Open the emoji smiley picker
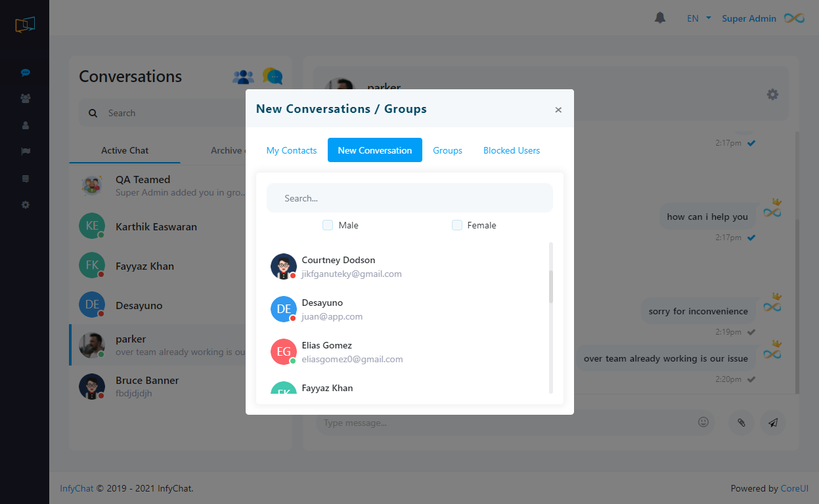 tap(703, 422)
